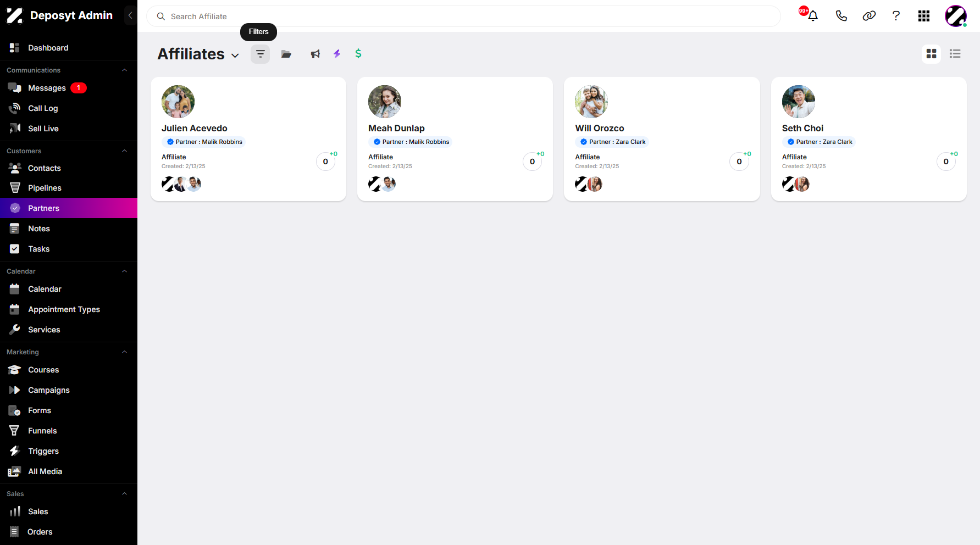Collapse the Customers section
Viewport: 980px width, 545px height.
pyautogui.click(x=124, y=151)
